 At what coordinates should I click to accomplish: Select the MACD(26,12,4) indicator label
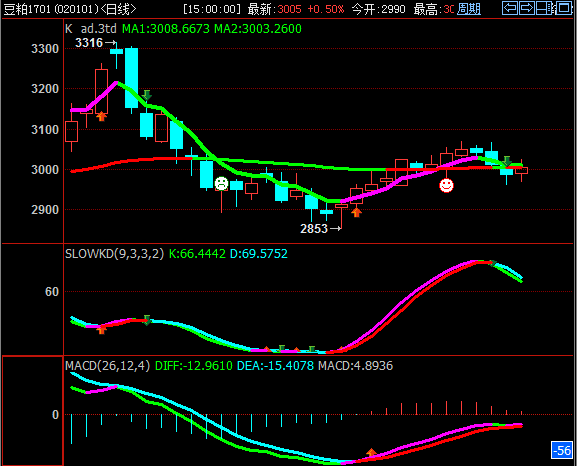click(107, 366)
